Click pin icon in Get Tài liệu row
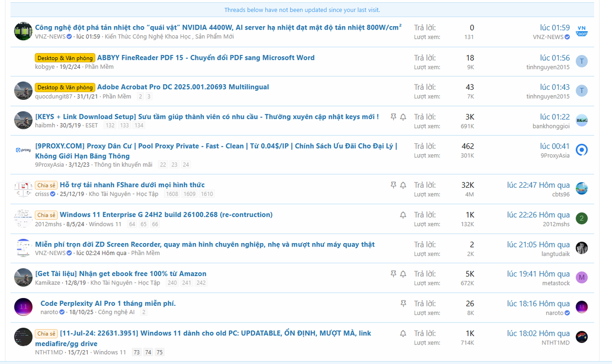The image size is (612, 364). pos(393,274)
